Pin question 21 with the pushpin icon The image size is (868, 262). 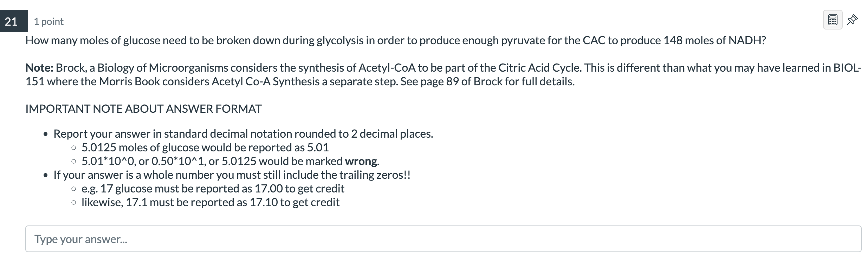coord(852,20)
